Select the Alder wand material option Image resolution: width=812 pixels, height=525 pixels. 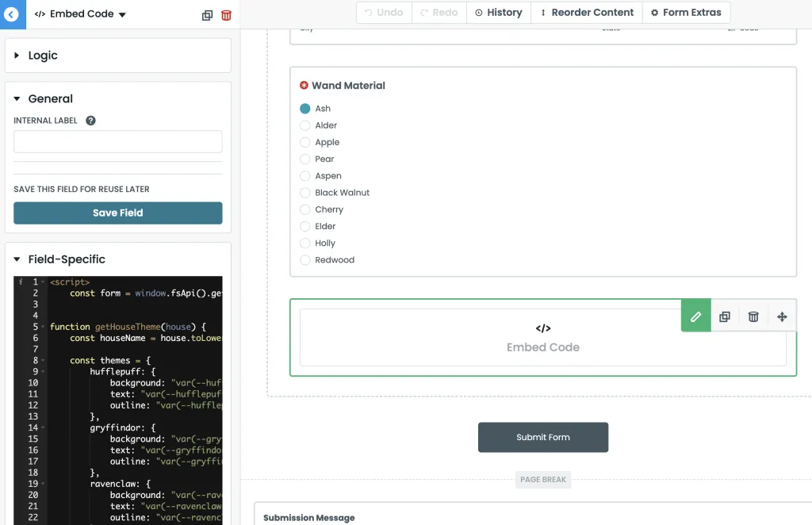[304, 125]
